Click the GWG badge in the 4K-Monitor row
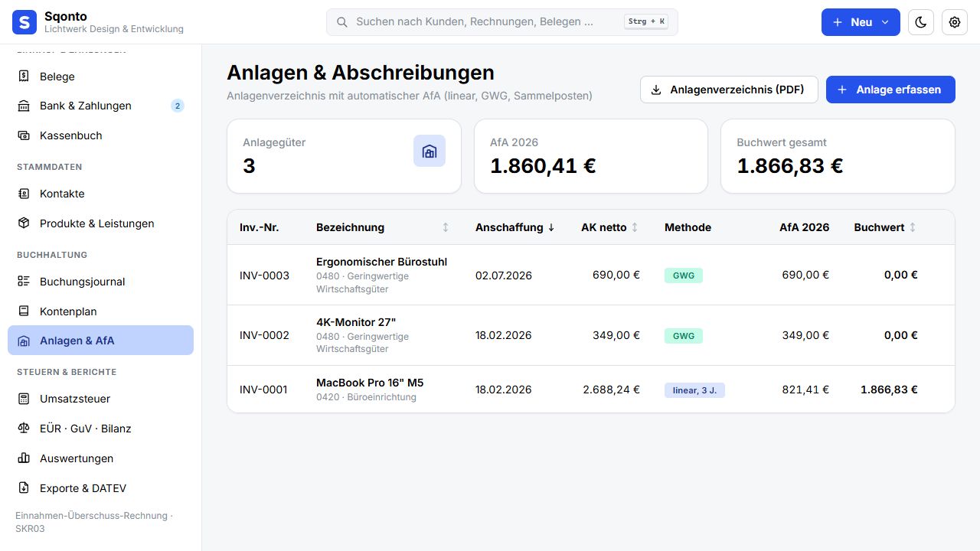The width and height of the screenshot is (980, 551). (x=684, y=336)
